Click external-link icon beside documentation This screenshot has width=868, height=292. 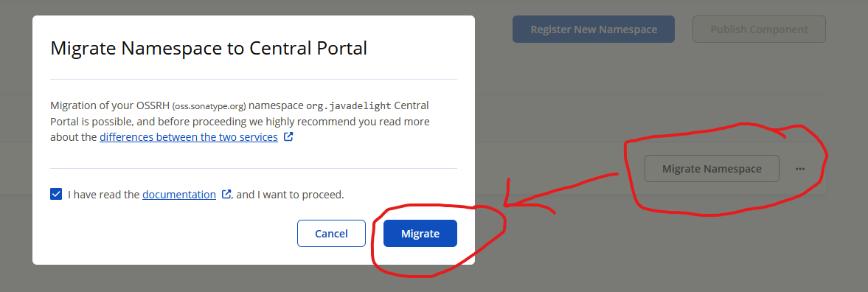pyautogui.click(x=226, y=194)
